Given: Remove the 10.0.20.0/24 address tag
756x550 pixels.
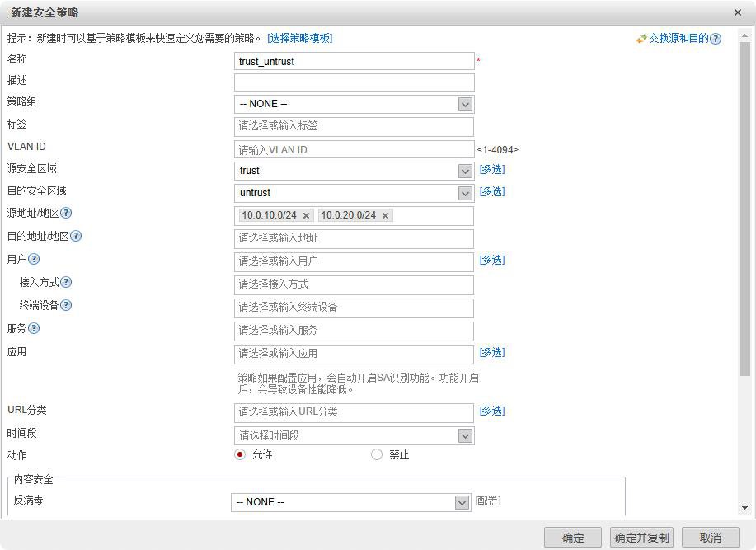Looking at the screenshot, I should tap(385, 216).
